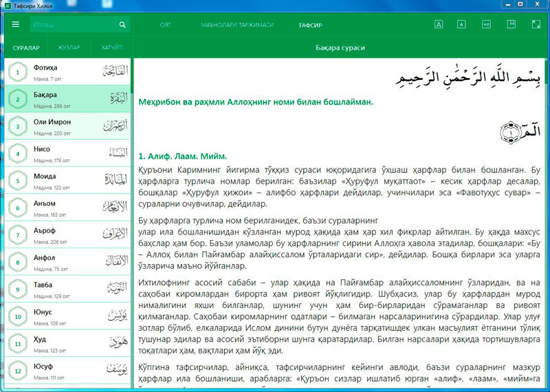
Task: Select Юнус surah in the sidebar
Action: [x=69, y=316]
